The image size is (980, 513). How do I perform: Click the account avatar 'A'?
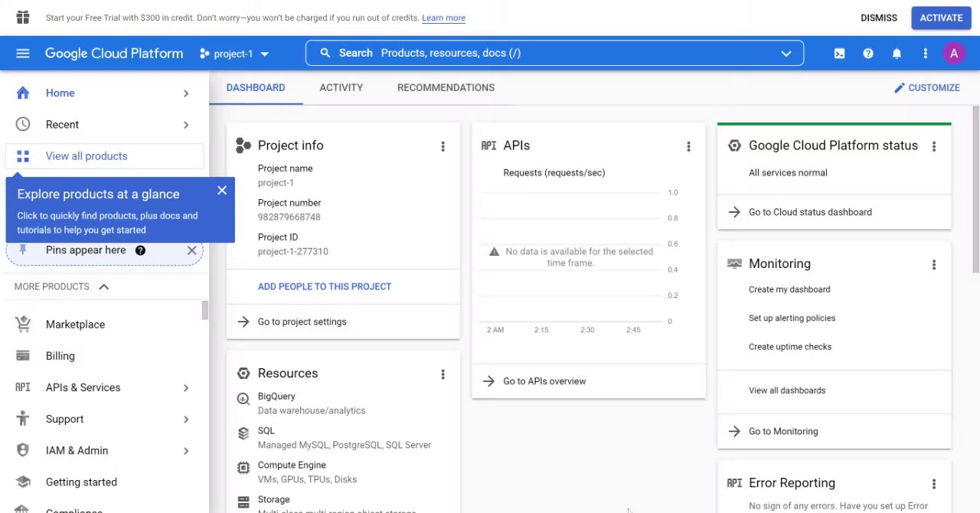coord(954,54)
